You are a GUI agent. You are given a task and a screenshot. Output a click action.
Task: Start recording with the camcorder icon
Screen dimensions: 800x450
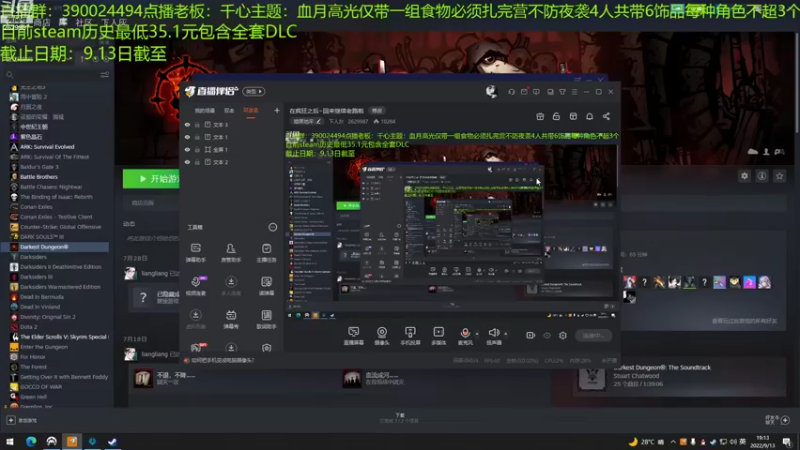click(531, 335)
